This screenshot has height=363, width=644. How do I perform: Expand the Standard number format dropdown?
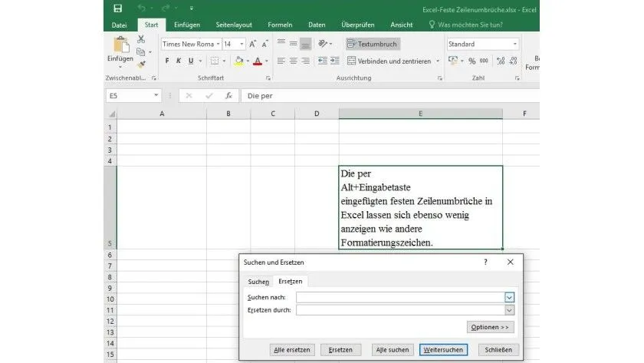point(515,44)
